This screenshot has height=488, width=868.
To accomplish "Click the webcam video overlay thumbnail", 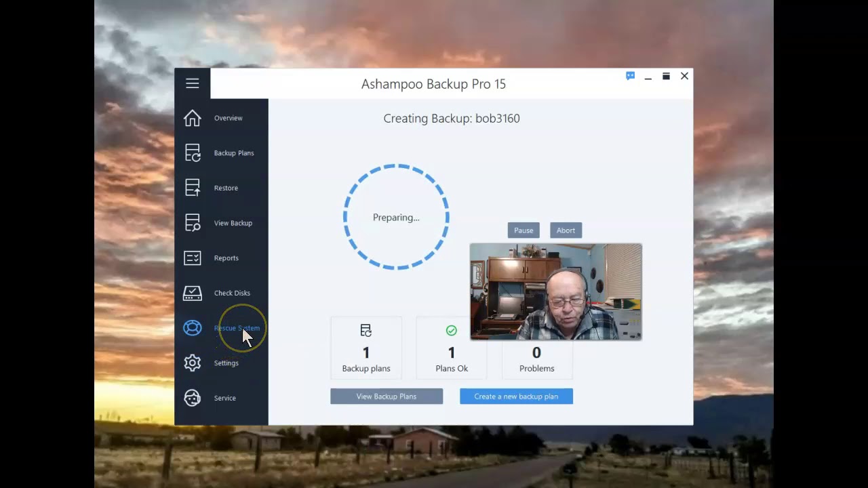I will pyautogui.click(x=556, y=291).
